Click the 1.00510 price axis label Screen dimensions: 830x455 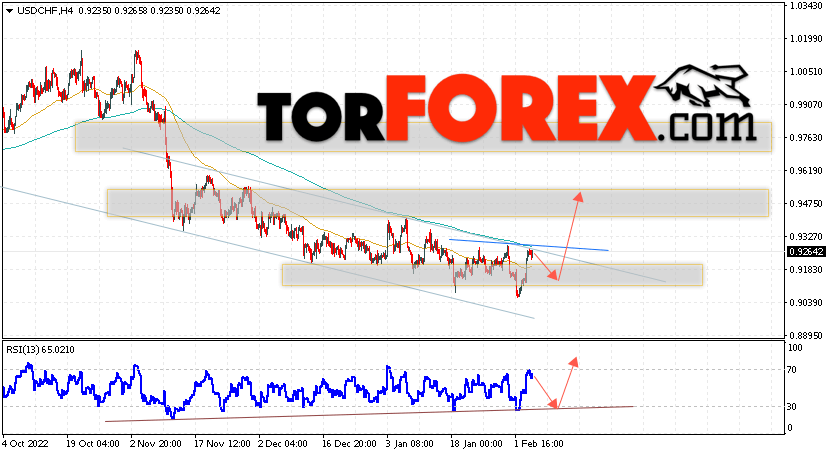click(x=806, y=72)
